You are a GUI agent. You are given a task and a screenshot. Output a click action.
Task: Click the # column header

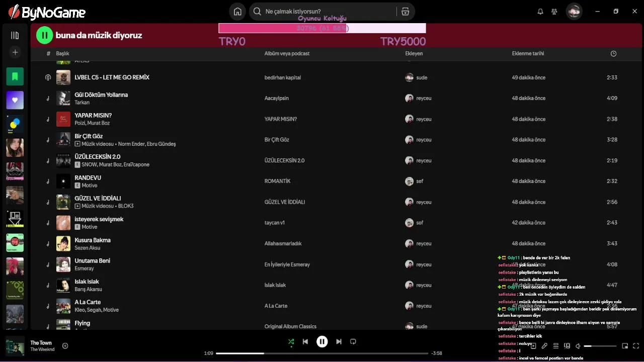pyautogui.click(x=48, y=53)
